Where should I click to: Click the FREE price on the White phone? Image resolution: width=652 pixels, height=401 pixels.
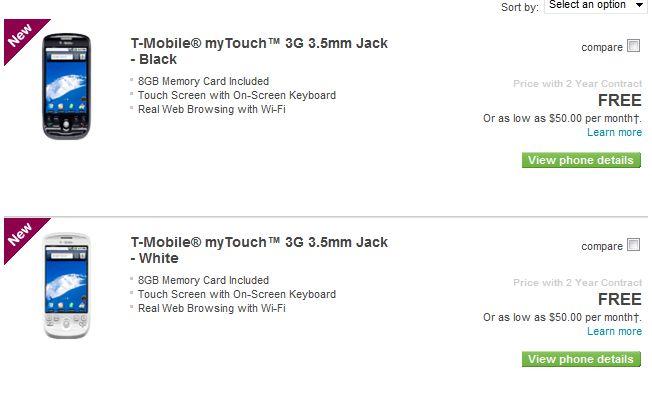click(x=619, y=300)
